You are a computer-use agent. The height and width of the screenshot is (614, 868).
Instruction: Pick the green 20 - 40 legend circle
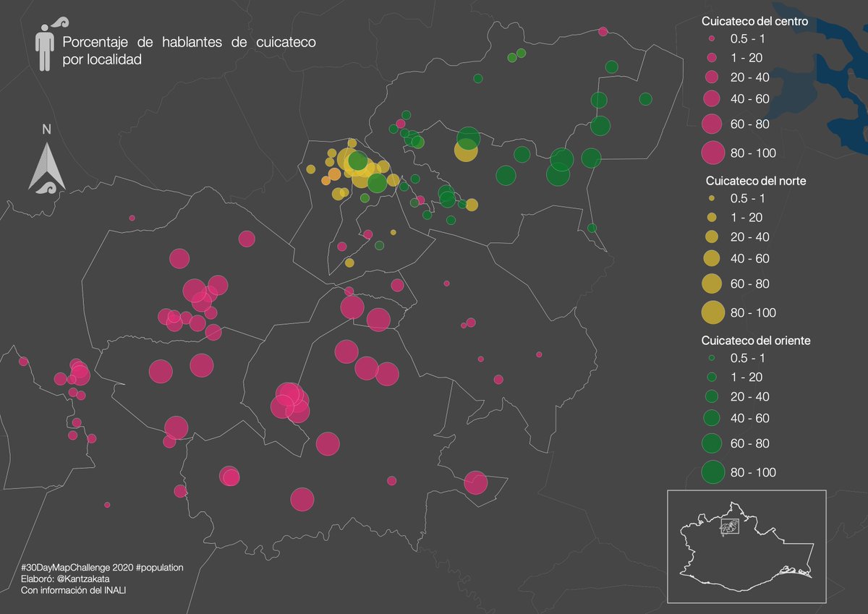(712, 396)
